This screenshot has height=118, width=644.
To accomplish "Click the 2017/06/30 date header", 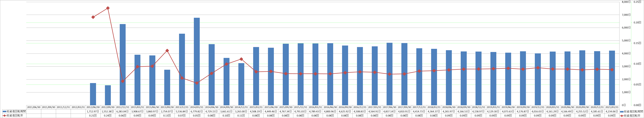I will (x=389, y=107).
